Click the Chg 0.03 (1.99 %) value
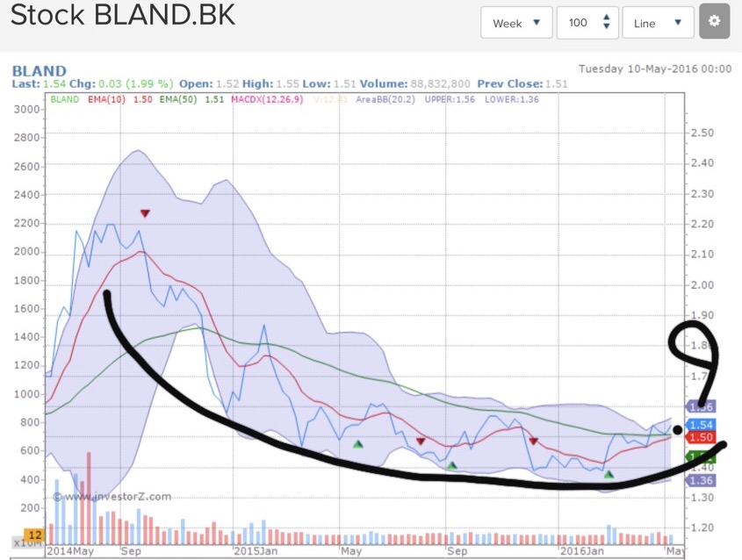The image size is (742, 560). point(136,84)
